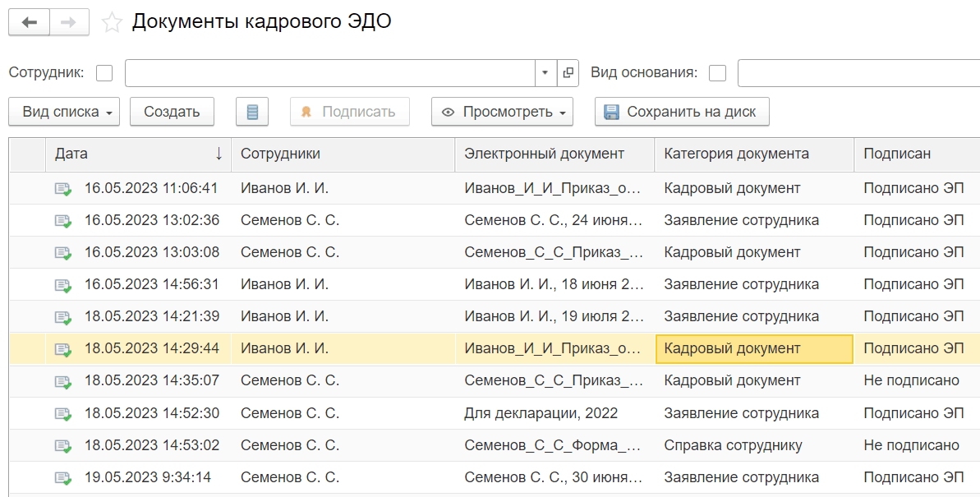Expand the Сотрудник field dropdown arrow
Screen dimensions: 980x497
coord(545,73)
